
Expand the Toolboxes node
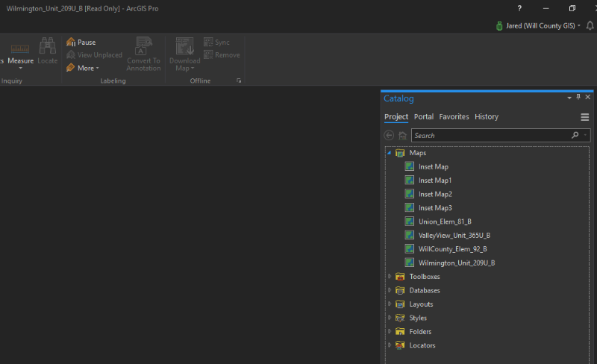click(x=389, y=277)
